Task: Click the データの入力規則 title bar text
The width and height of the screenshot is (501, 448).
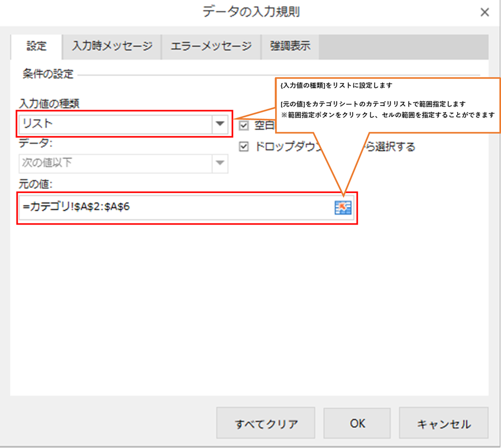Action: click(250, 12)
